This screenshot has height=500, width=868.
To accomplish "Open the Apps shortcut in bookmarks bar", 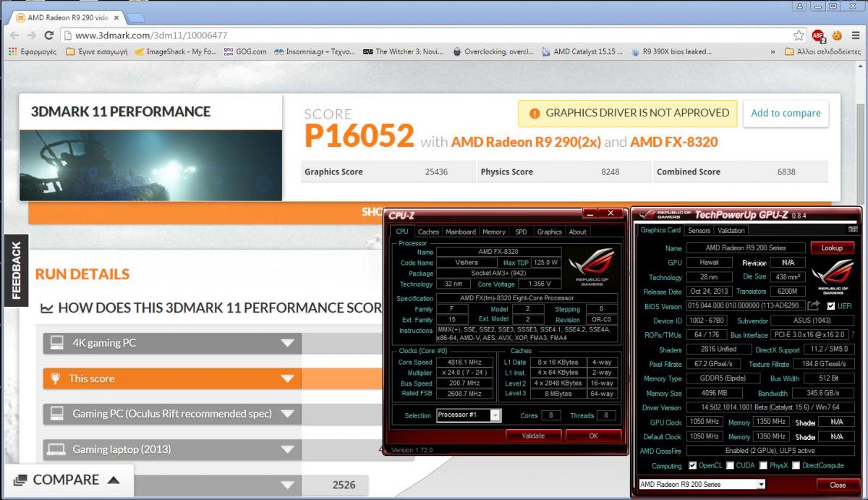I will point(32,51).
